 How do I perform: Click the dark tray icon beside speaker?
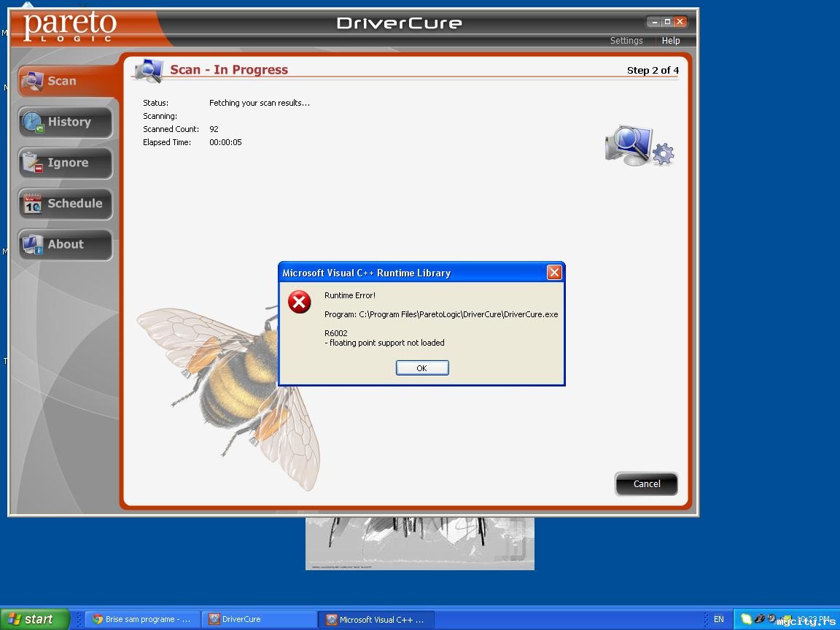tap(760, 618)
